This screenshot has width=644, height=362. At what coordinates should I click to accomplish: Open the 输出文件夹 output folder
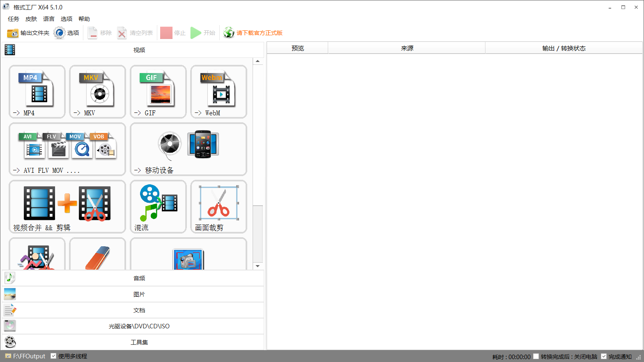click(28, 33)
